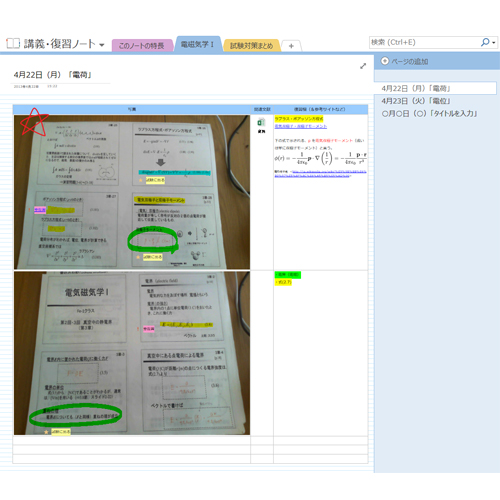
Task: Select the green circle drawn in lower photo
Action: 76,415
